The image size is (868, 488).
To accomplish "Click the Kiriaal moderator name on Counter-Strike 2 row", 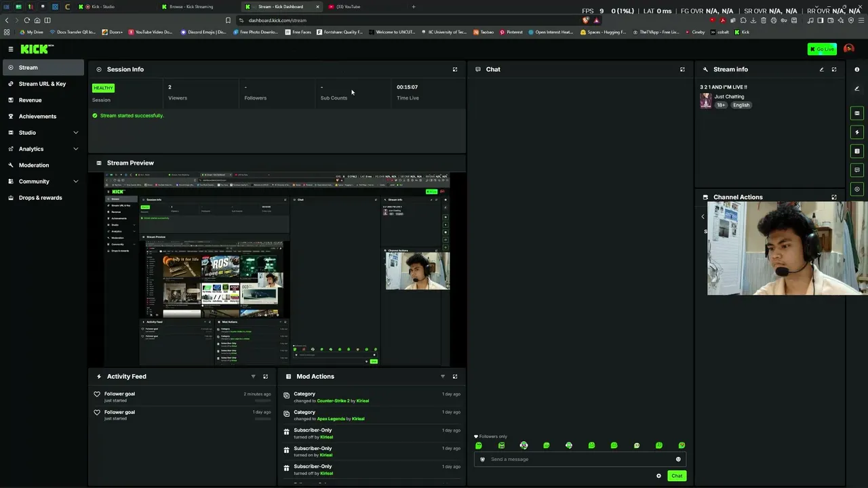I will pos(363,401).
